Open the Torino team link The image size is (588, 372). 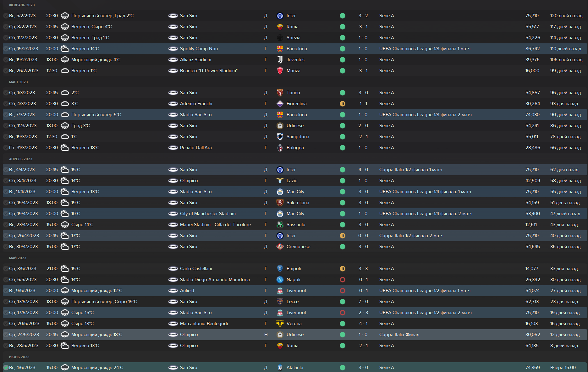293,93
